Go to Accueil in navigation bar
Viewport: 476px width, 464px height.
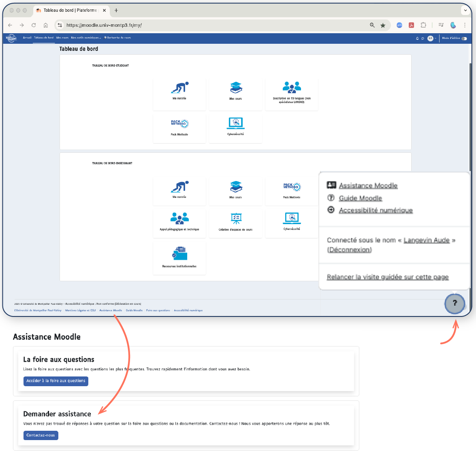pos(27,38)
